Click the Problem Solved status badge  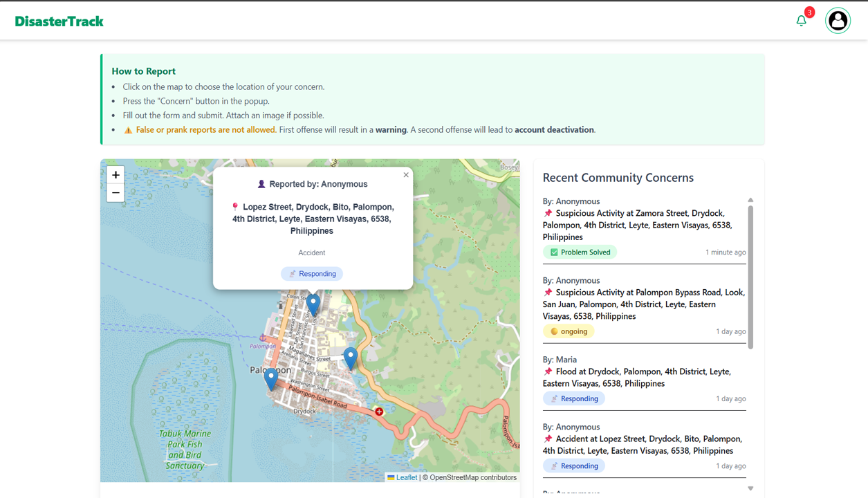(580, 252)
